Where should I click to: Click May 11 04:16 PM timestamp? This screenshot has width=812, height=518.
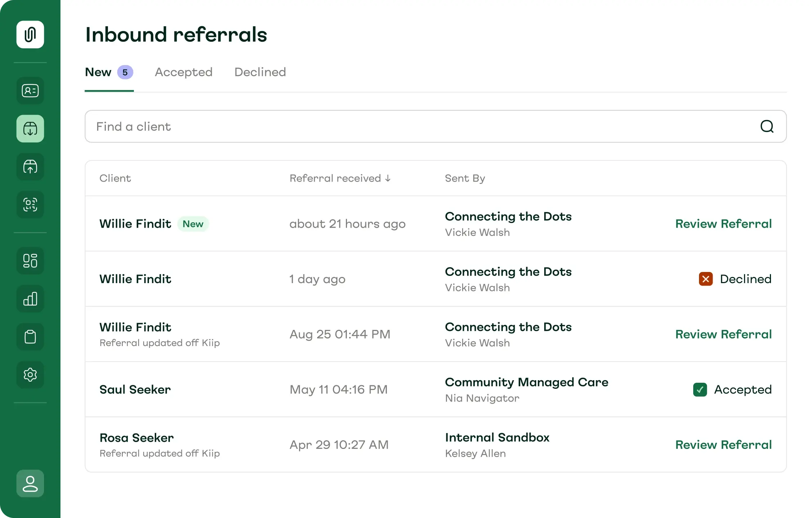(339, 390)
